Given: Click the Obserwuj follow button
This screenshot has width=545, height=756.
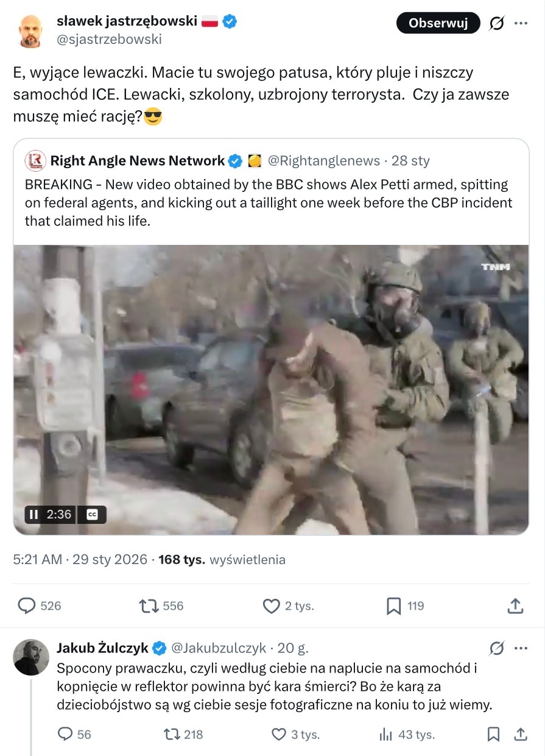Looking at the screenshot, I should [x=438, y=23].
